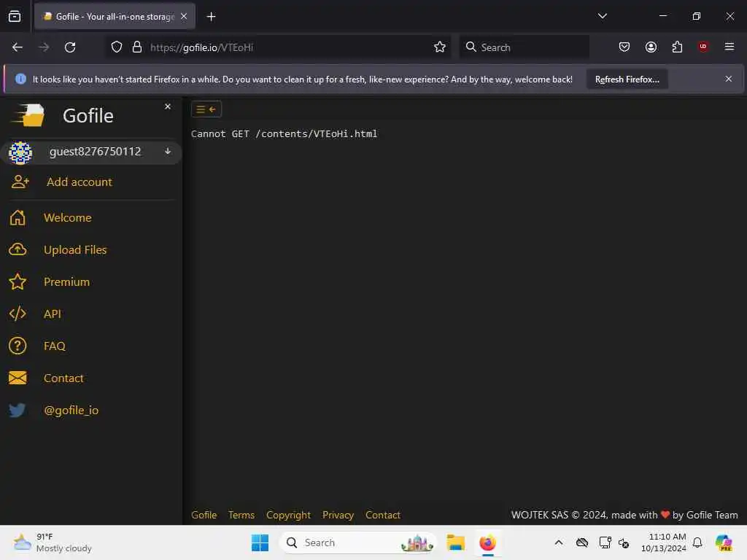The width and height of the screenshot is (747, 560).
Task: Open the guest8276750112 account avatar
Action: click(20, 152)
